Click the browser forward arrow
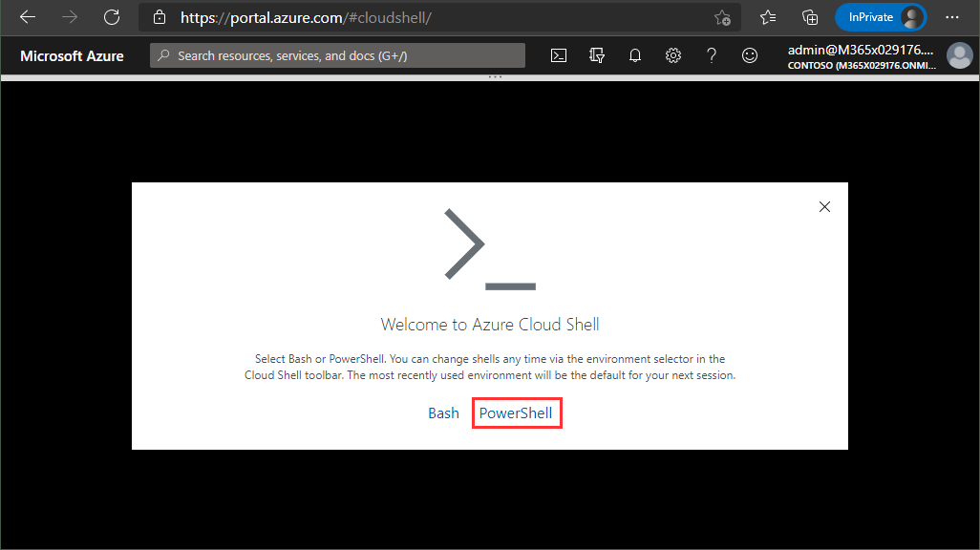 pos(70,17)
